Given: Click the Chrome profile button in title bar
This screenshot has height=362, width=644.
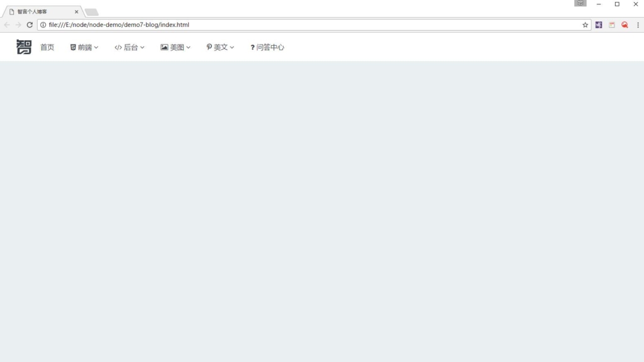Looking at the screenshot, I should (580, 3).
